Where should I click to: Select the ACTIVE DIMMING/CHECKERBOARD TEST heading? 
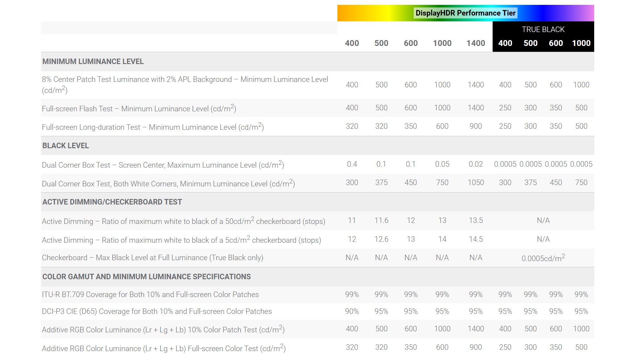112,202
